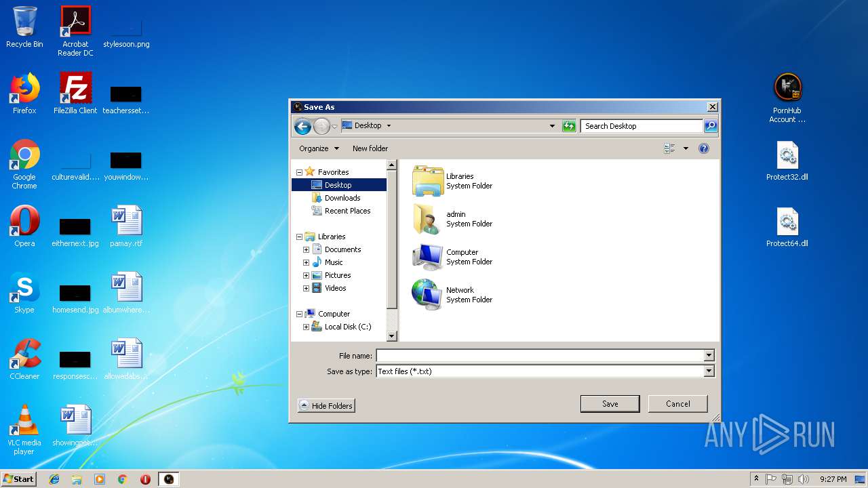
Task: Expand the Documents library node
Action: [306, 249]
